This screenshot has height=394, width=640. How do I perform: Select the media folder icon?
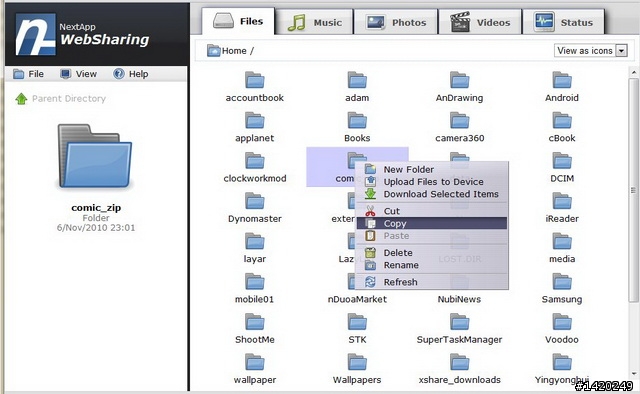[562, 241]
